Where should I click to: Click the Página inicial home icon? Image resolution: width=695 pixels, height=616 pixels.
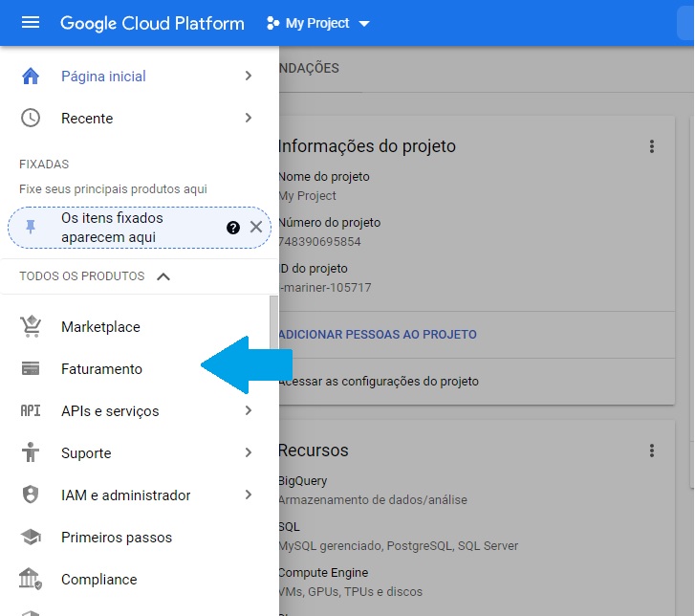(x=31, y=77)
